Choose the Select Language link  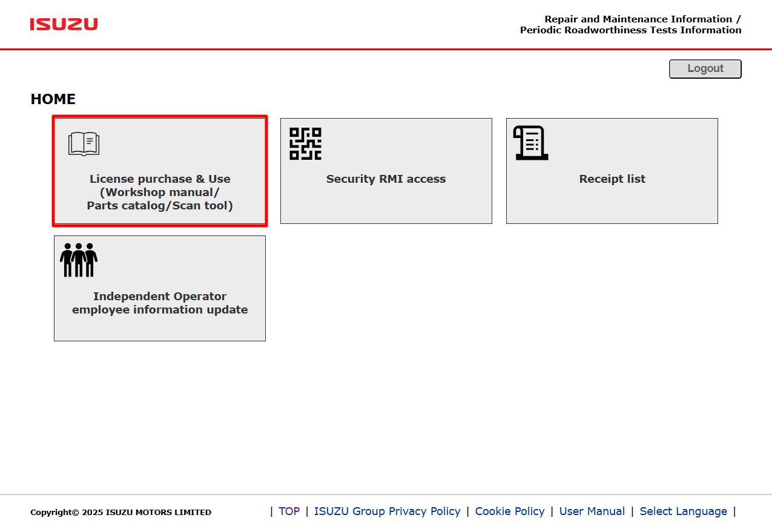[683, 511]
